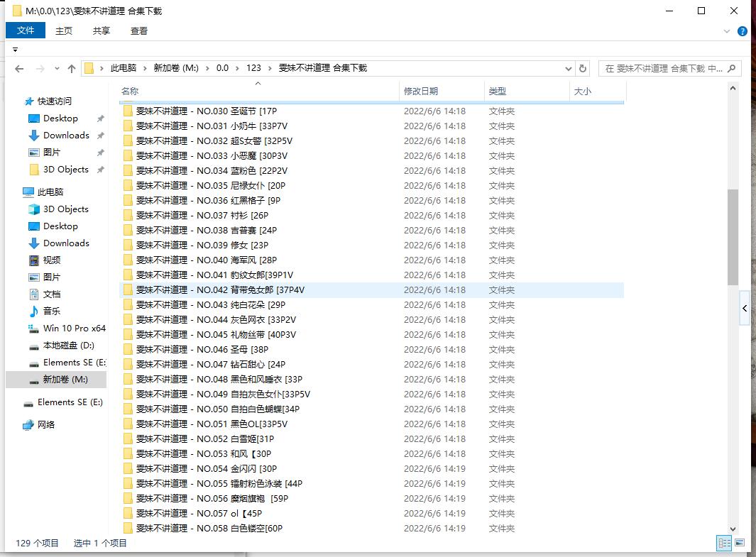
Task: Click 图片 icon under 此电脑
Action: [x=34, y=277]
